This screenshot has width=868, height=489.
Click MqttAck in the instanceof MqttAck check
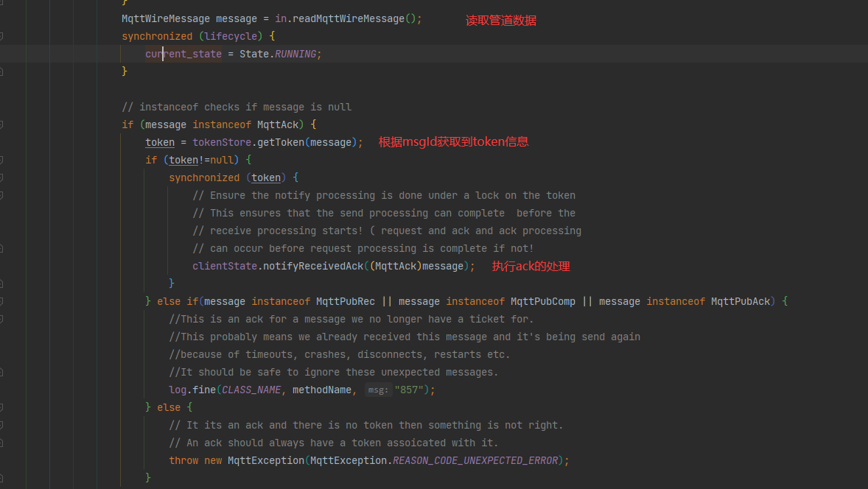point(278,125)
